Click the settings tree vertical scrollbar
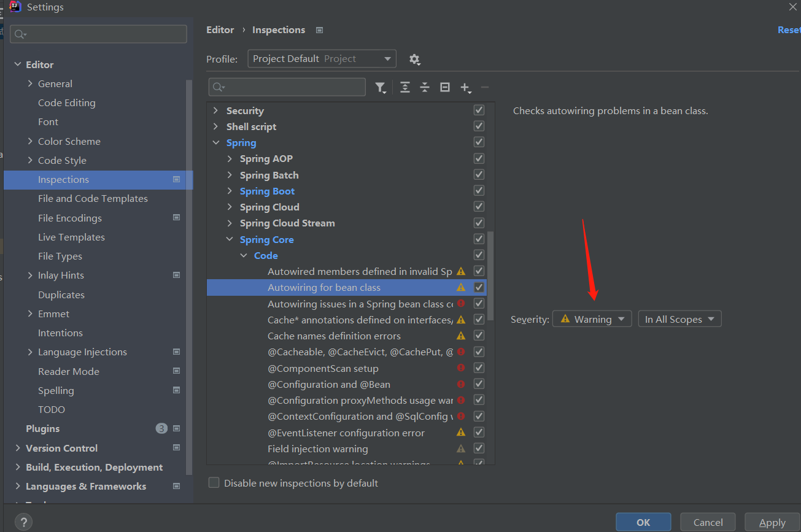The height and width of the screenshot is (532, 801). point(190,276)
